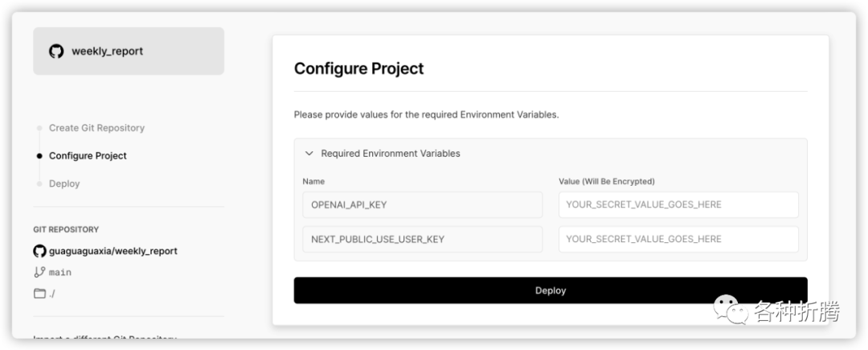Click the folder icon for root directory
The width and height of the screenshot is (868, 350).
[x=39, y=293]
